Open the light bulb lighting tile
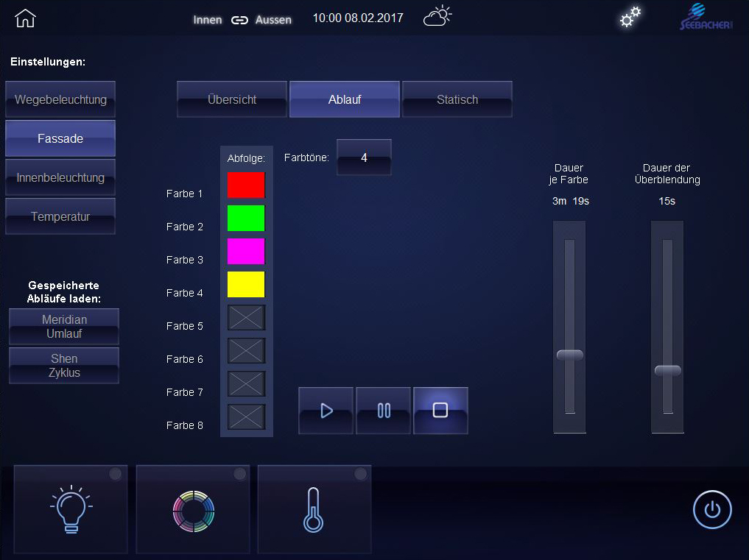Screen dimensions: 749x560 point(71,509)
